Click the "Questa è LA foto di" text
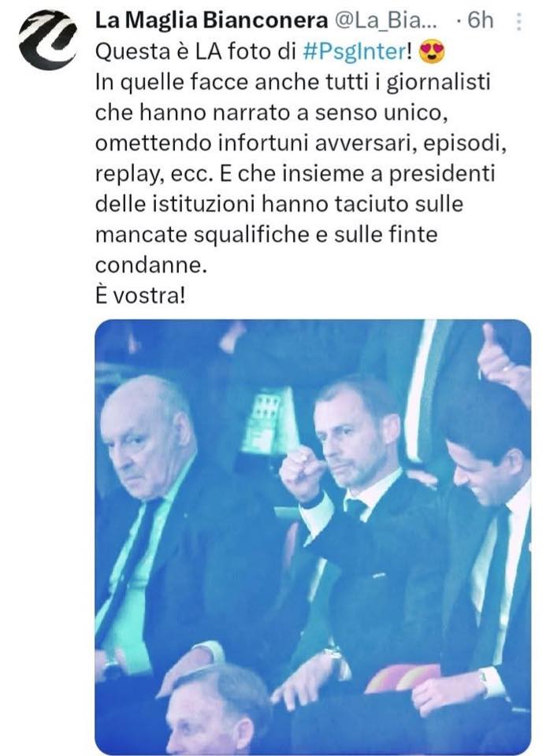Screen dimensions: 550x756 (x=196, y=52)
